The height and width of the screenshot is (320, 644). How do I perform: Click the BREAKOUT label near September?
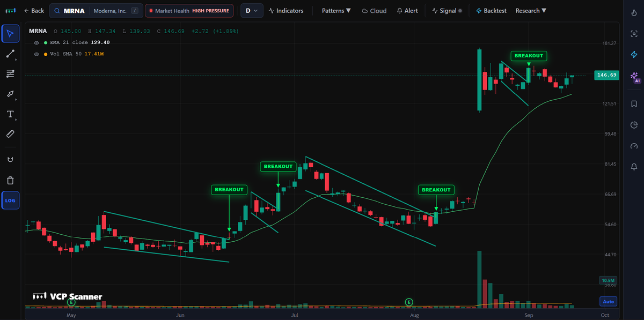529,56
